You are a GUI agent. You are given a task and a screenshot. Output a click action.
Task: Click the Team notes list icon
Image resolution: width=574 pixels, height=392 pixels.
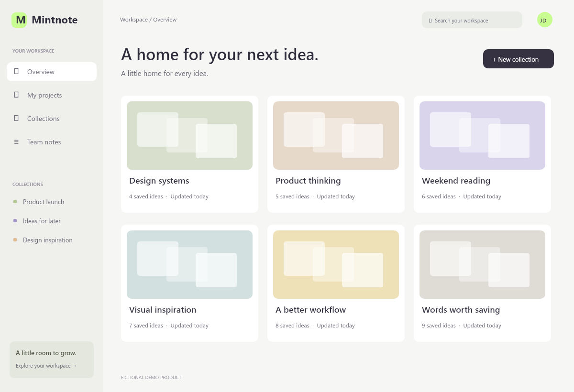16,142
